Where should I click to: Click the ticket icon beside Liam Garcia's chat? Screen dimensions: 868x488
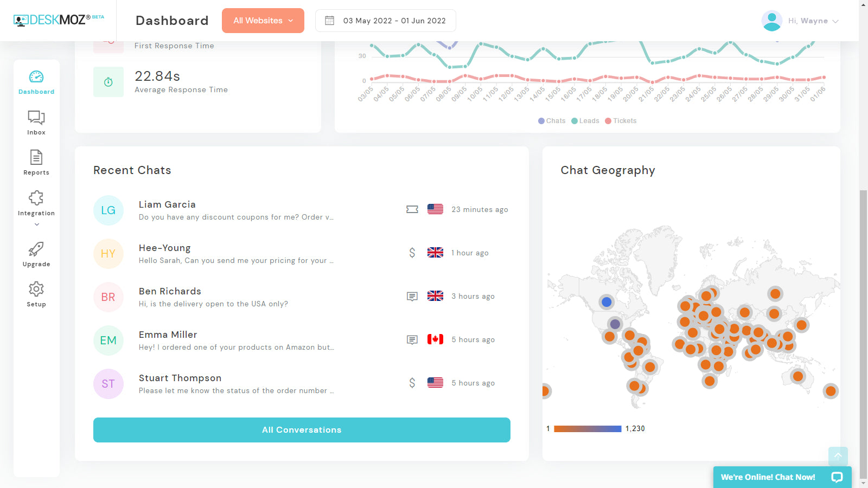tap(412, 209)
